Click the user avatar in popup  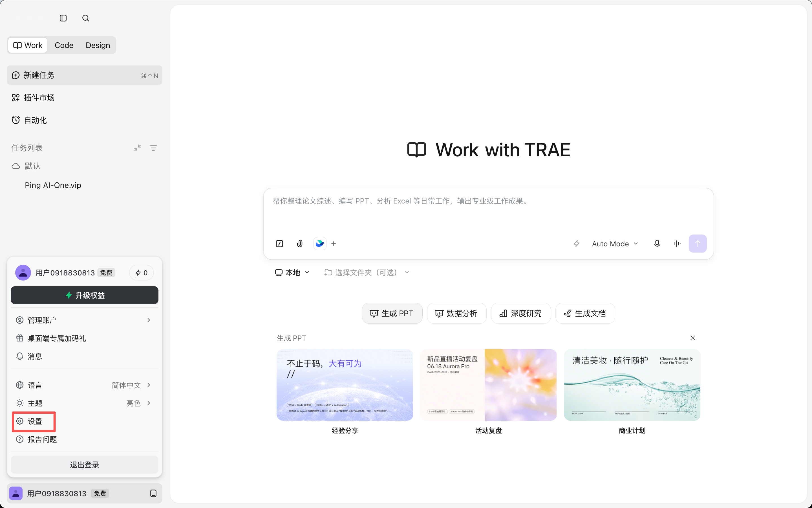tap(23, 272)
